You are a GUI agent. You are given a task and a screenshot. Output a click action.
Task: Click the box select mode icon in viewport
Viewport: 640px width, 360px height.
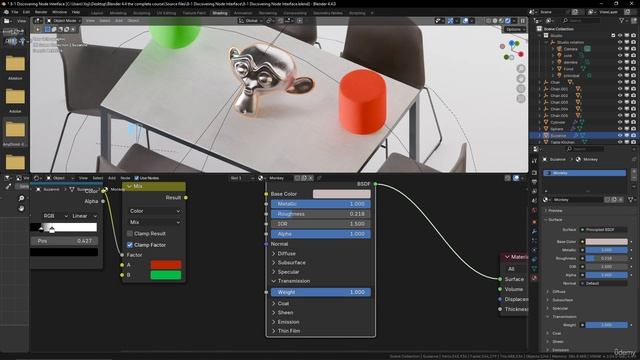point(47,29)
